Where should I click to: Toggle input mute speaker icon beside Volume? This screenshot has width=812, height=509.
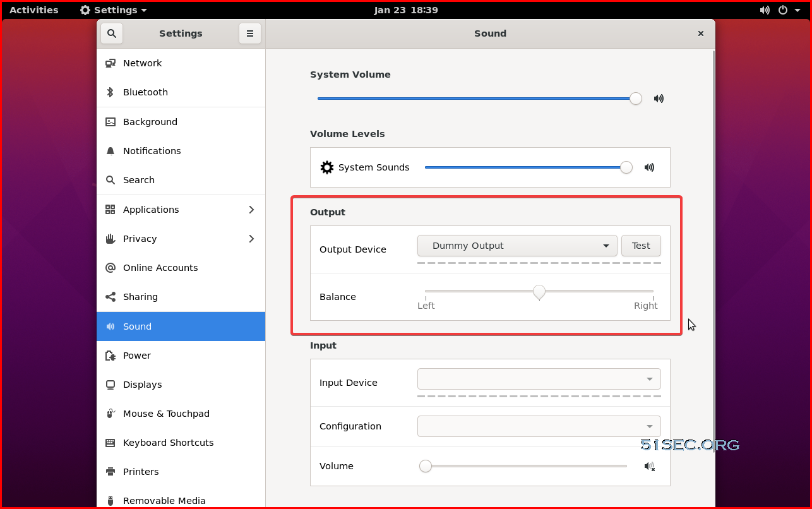pyautogui.click(x=650, y=466)
